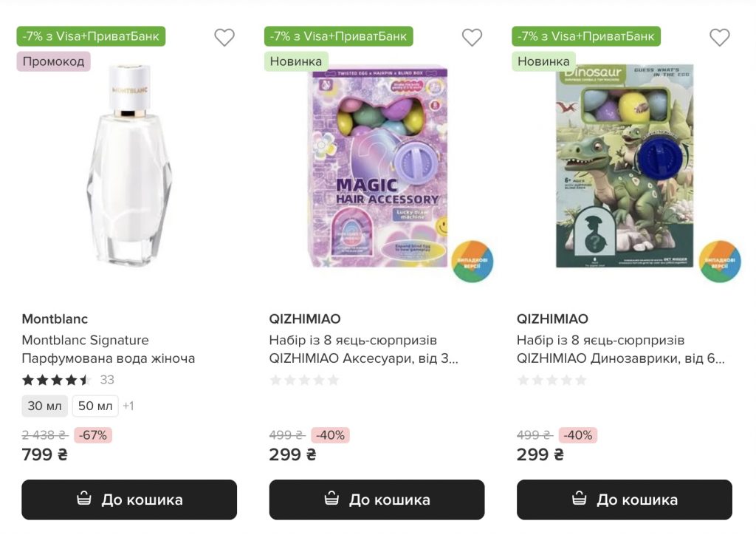Open the Montblanc perfume bottle image
Screen dimensions: 756x535
[130, 166]
